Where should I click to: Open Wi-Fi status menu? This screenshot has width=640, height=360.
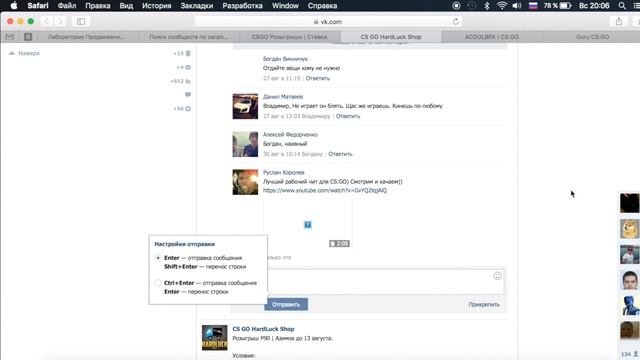pyautogui.click(x=502, y=6)
